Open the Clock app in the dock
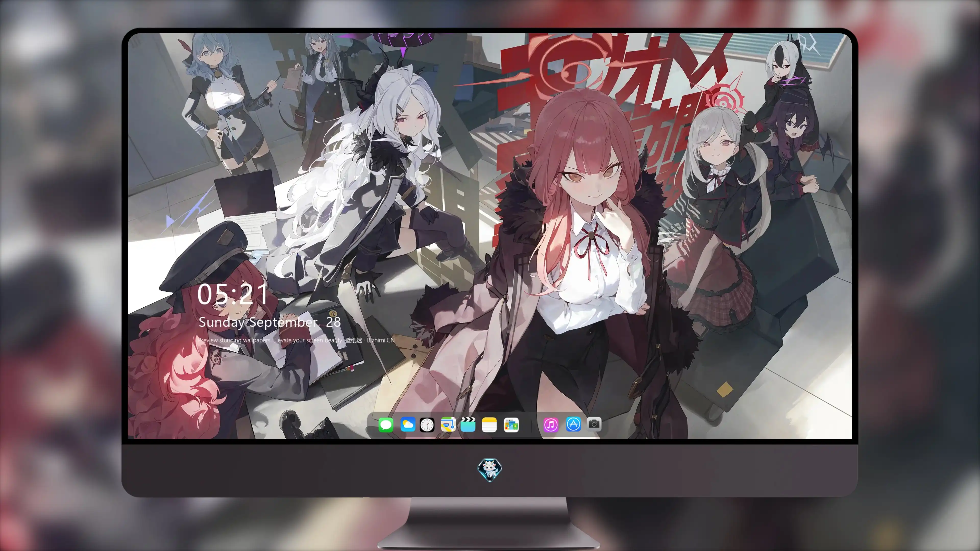The image size is (980, 551). pos(427,424)
